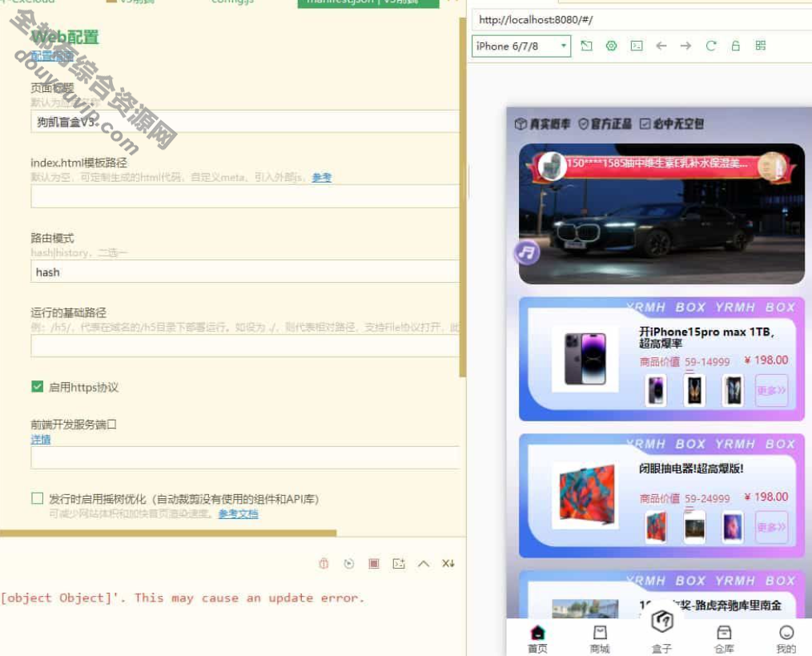Open the 参考文档 link for tree shaking
812x656 pixels.
coord(238,514)
